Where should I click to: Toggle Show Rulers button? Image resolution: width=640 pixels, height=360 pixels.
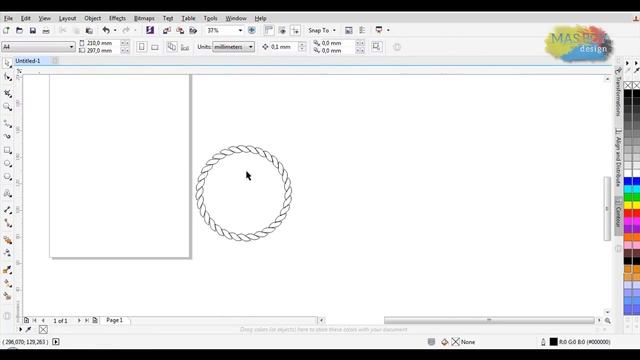[269, 30]
